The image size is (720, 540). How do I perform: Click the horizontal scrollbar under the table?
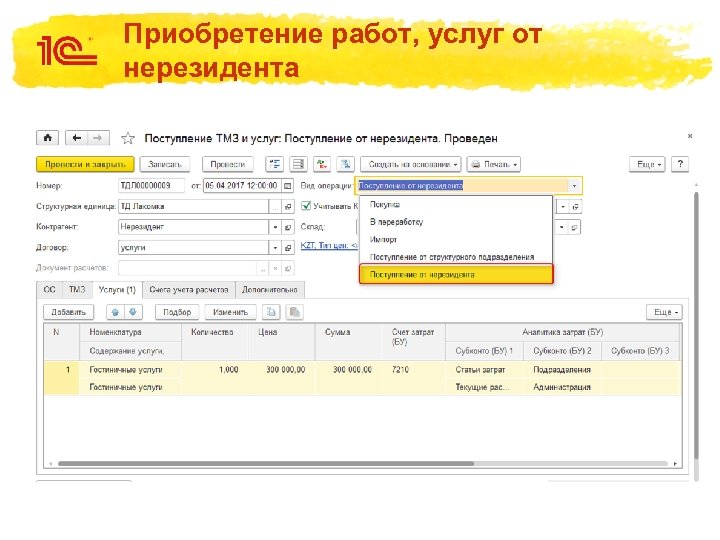[266, 464]
